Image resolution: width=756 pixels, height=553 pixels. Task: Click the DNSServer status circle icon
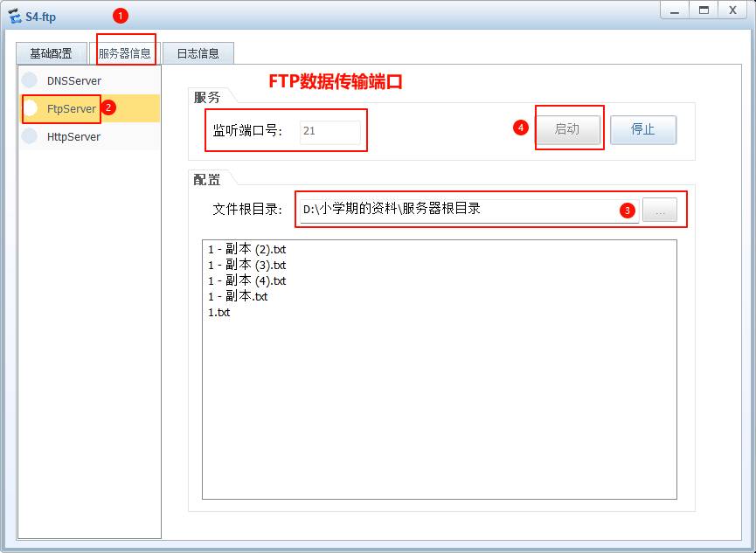click(30, 80)
